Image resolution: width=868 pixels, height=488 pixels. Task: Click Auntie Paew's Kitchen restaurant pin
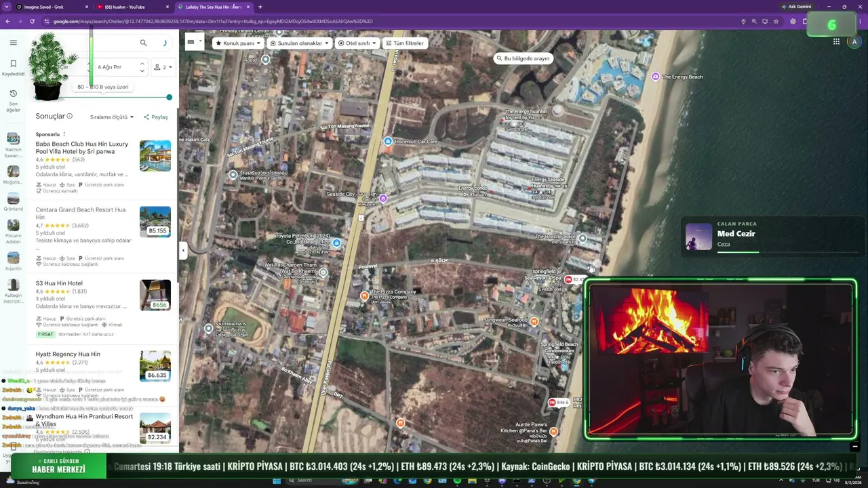[x=553, y=431]
